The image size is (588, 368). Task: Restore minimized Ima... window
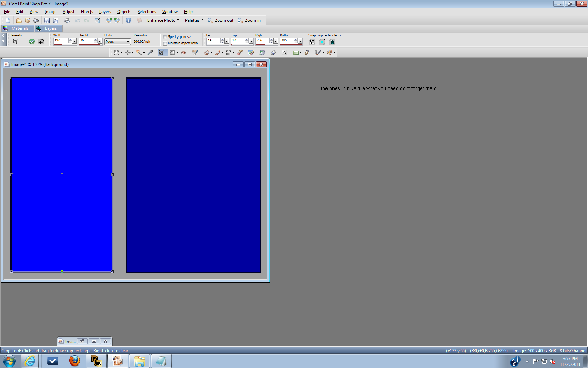point(82,341)
